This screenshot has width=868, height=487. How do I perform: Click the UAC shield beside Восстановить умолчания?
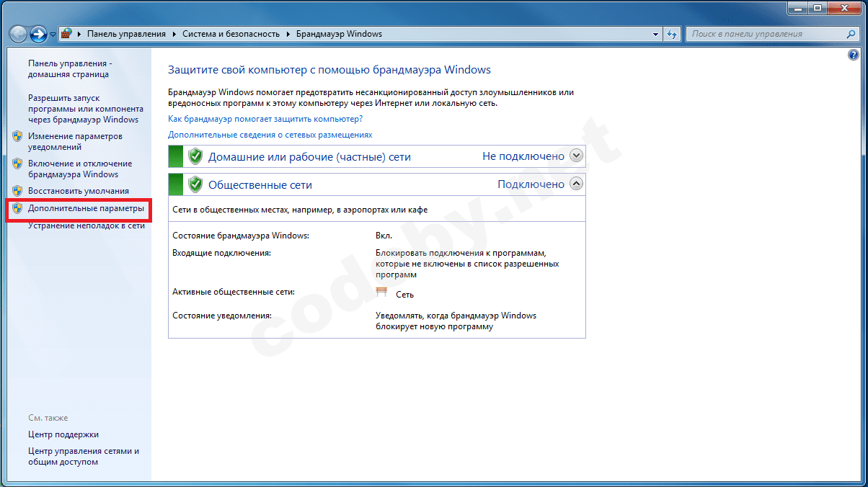[17, 189]
